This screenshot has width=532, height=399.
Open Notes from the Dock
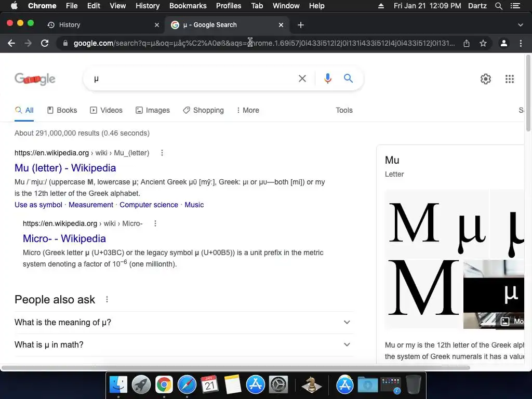pyautogui.click(x=233, y=385)
